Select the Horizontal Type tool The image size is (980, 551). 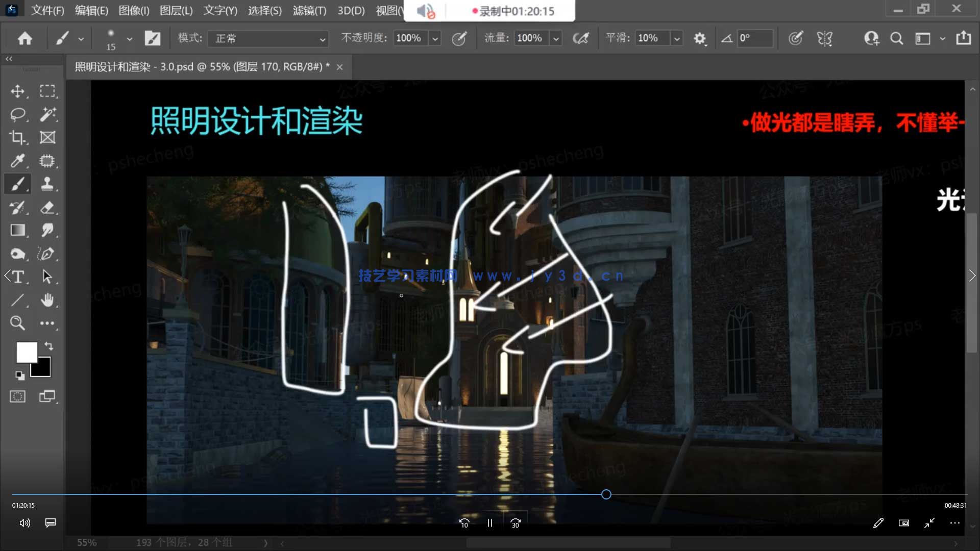tap(18, 277)
